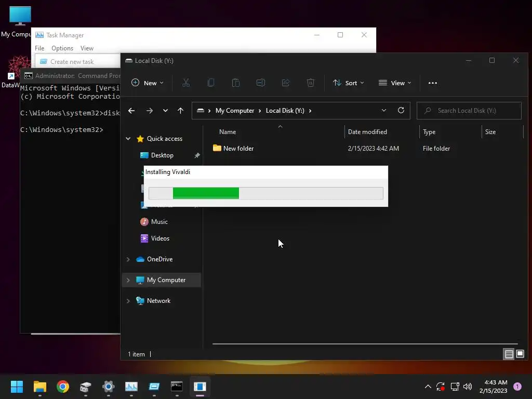
Task: Switch to Command Prompt taskbar icon
Action: [x=177, y=387]
